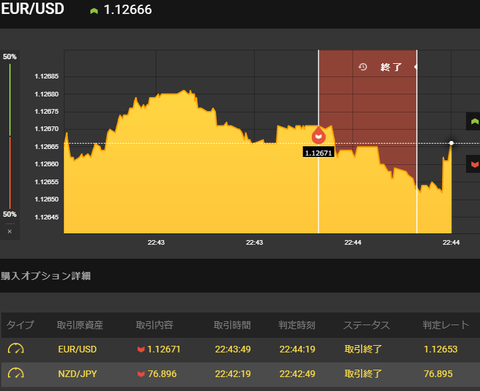Click trade time 22:43:49
Screen dimensions: 480x391
(233, 349)
